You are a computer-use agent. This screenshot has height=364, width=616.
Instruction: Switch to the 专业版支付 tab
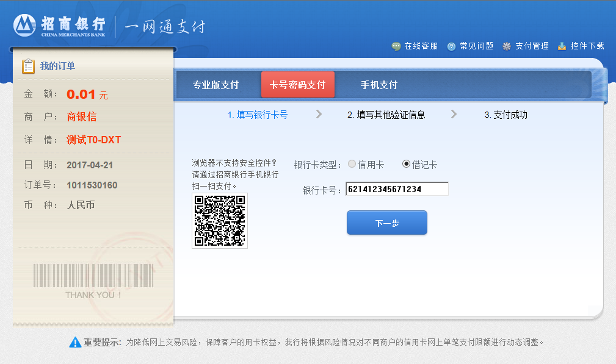tap(216, 85)
